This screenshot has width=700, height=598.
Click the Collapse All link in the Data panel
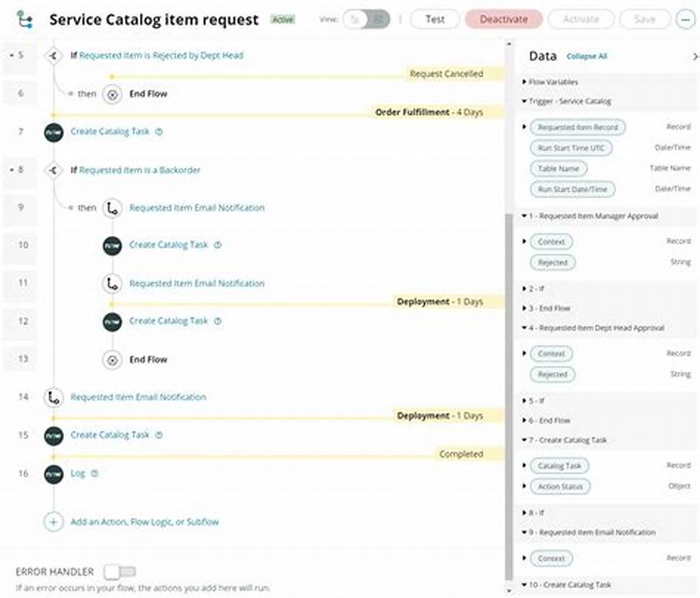click(x=589, y=55)
